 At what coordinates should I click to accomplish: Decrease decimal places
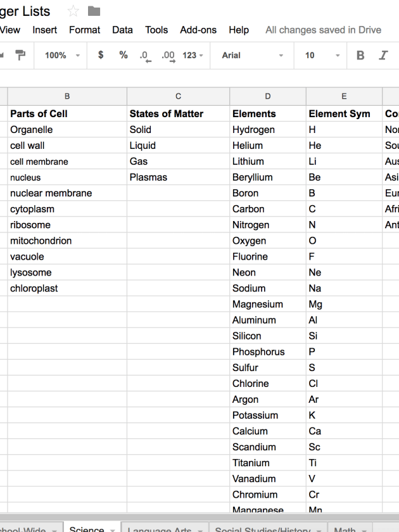tap(146, 56)
